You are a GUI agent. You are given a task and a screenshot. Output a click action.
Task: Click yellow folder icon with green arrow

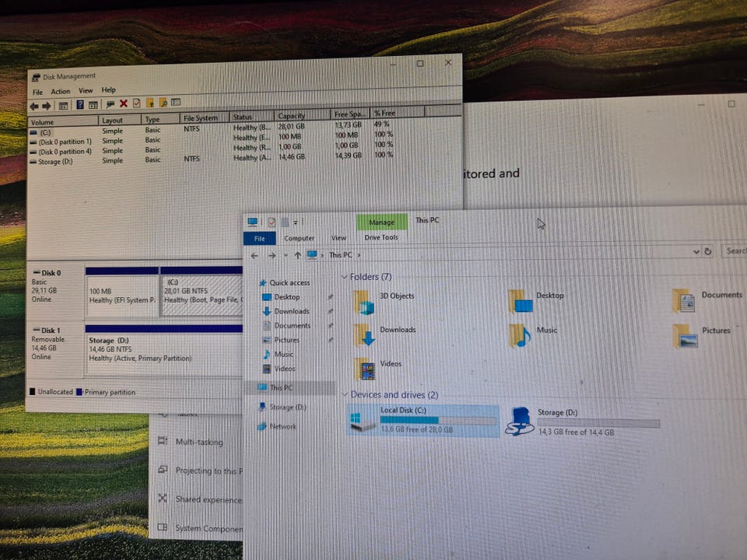[x=150, y=103]
